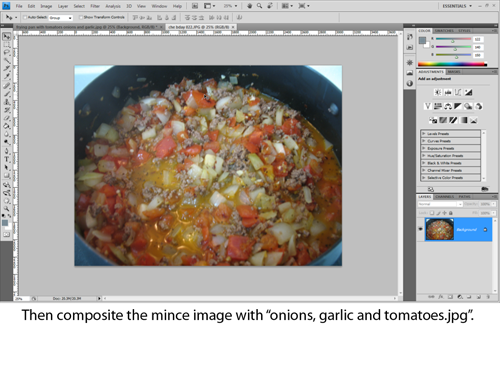500x376 pixels.
Task: Open the Essentials workspace dropdown
Action: (457, 6)
